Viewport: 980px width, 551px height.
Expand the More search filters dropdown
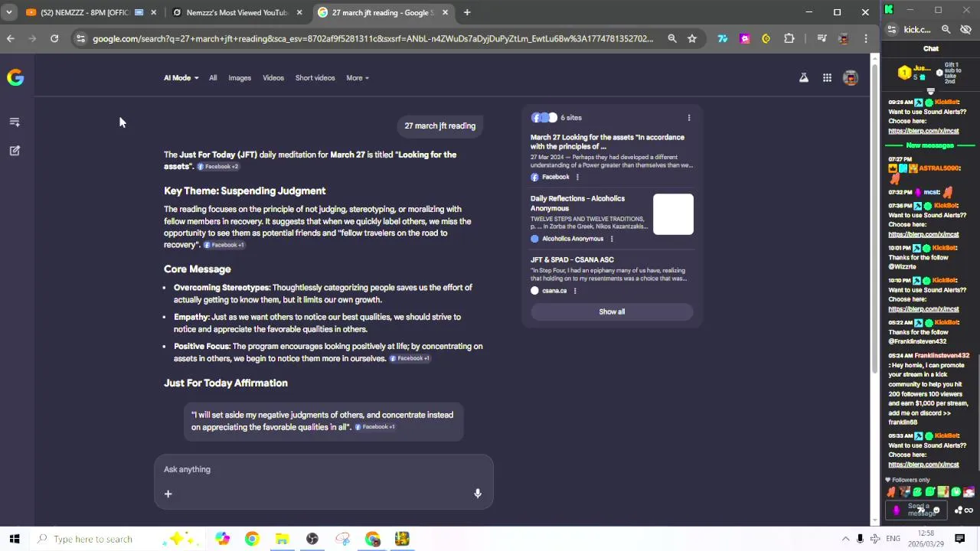pyautogui.click(x=358, y=77)
